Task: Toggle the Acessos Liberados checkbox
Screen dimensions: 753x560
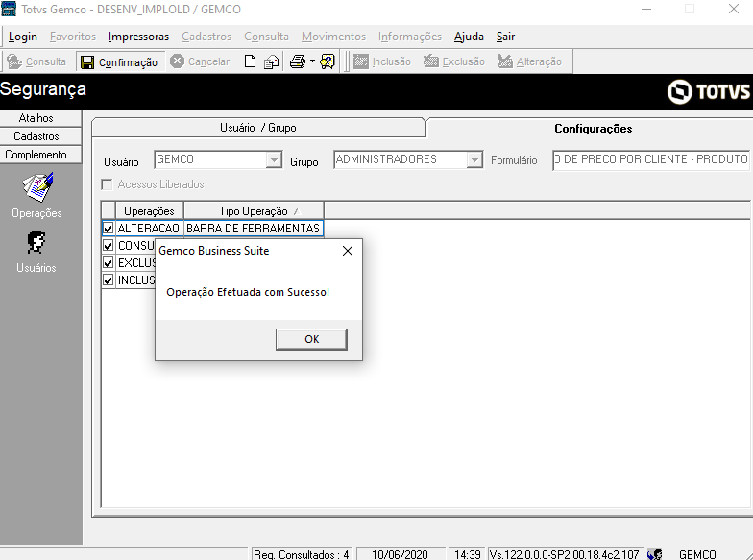Action: pos(107,184)
